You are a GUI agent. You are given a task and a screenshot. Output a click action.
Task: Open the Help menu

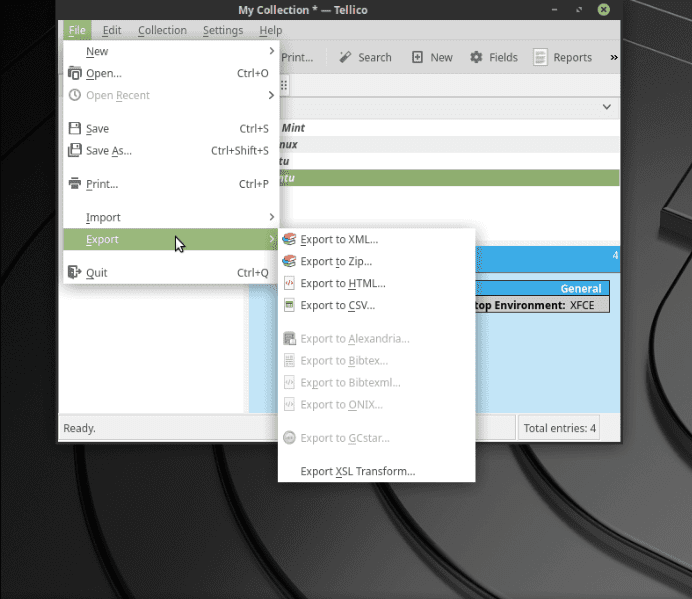click(x=271, y=30)
